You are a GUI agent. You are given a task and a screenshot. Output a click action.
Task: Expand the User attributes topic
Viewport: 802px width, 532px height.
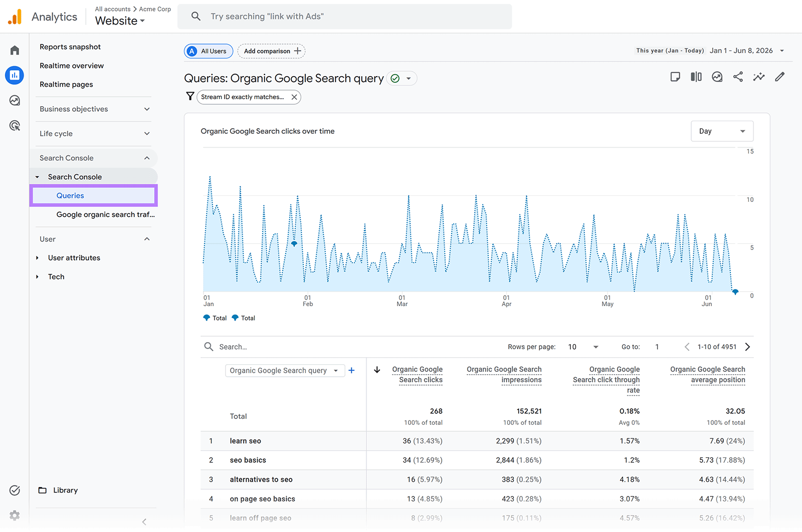tap(37, 258)
